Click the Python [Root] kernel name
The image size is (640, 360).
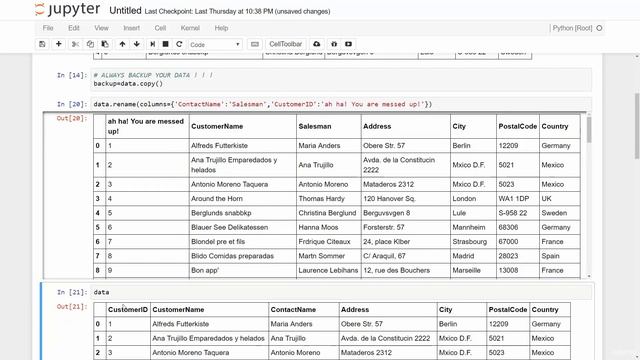click(572, 28)
